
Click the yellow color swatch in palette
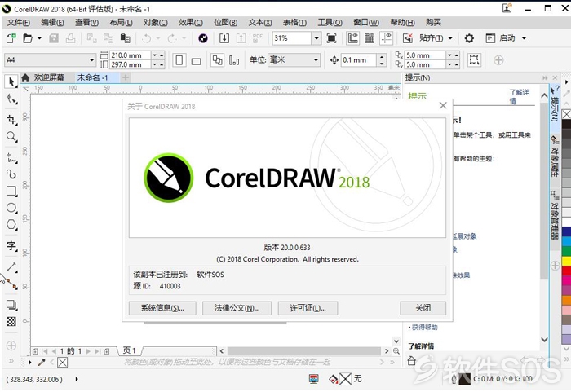(566, 261)
